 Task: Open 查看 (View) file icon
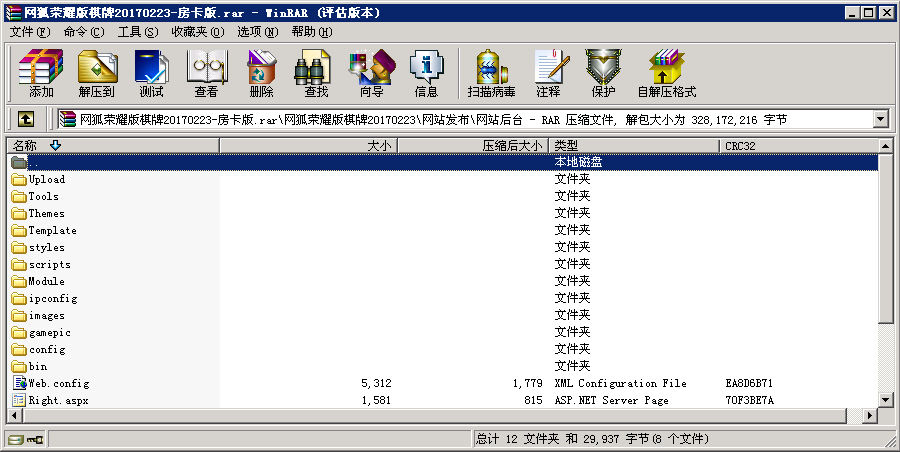(206, 73)
